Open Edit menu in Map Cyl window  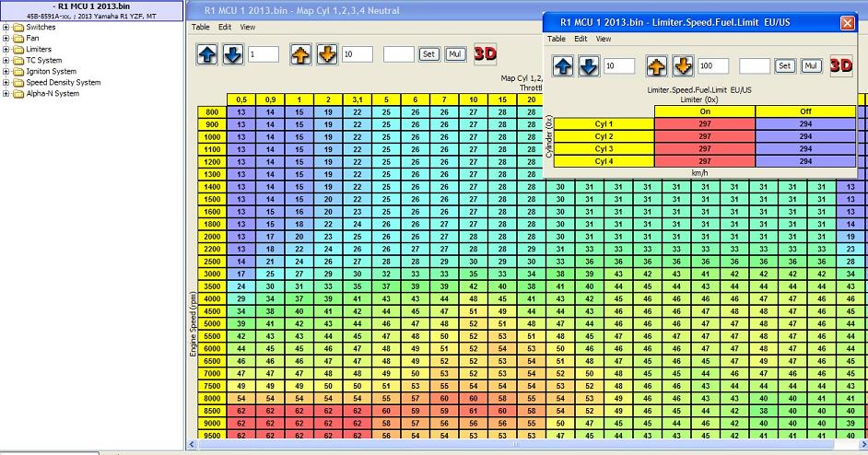pyautogui.click(x=225, y=28)
